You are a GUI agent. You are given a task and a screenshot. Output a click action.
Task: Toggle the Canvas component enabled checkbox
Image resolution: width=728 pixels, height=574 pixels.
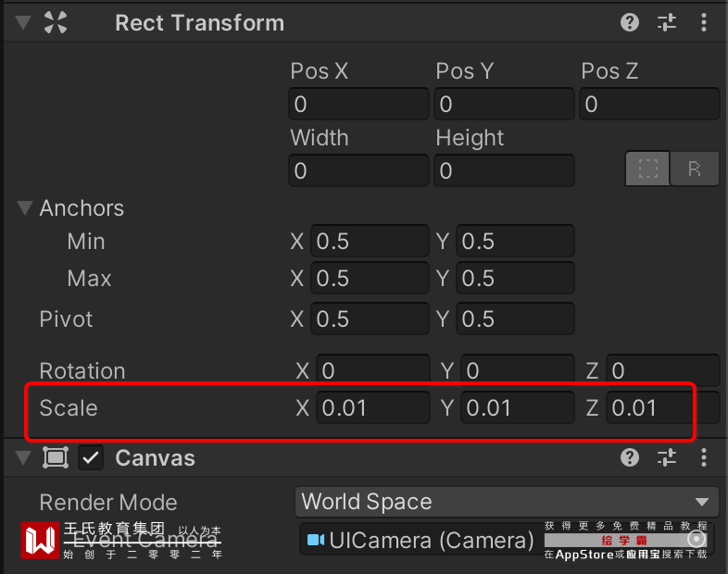(x=91, y=457)
